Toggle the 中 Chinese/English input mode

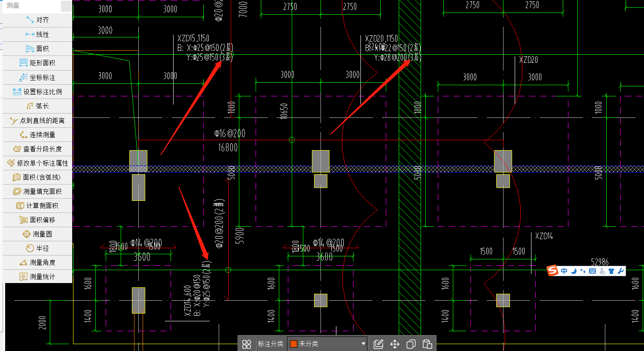(x=564, y=271)
